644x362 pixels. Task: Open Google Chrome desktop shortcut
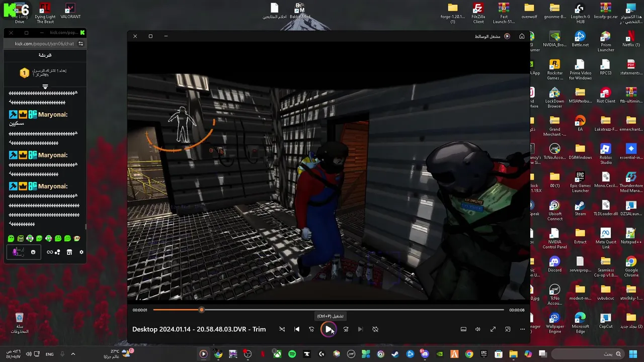(x=631, y=266)
